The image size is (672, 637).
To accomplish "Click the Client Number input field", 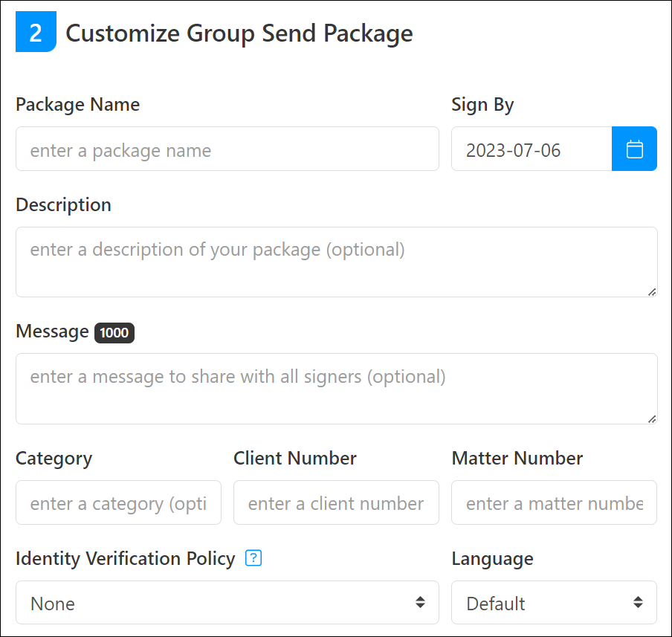I will click(336, 502).
